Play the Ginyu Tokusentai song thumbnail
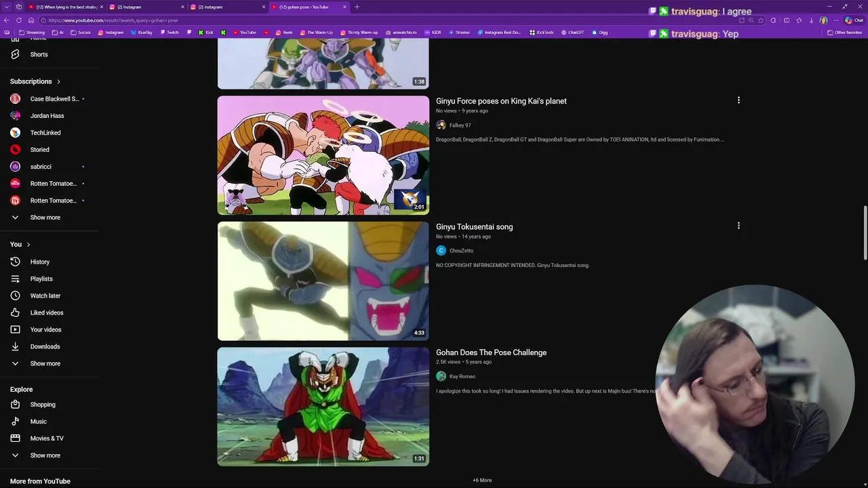Viewport: 868px width, 488px height. click(323, 281)
